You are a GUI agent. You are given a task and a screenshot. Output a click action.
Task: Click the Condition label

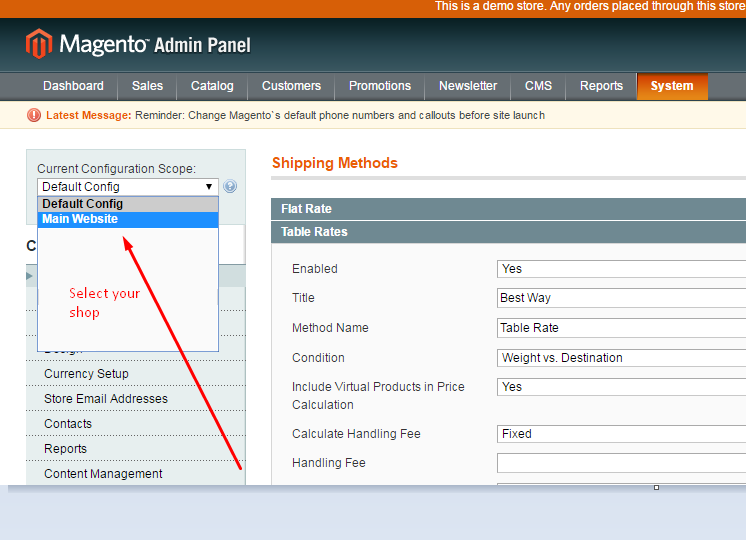pyautogui.click(x=318, y=358)
